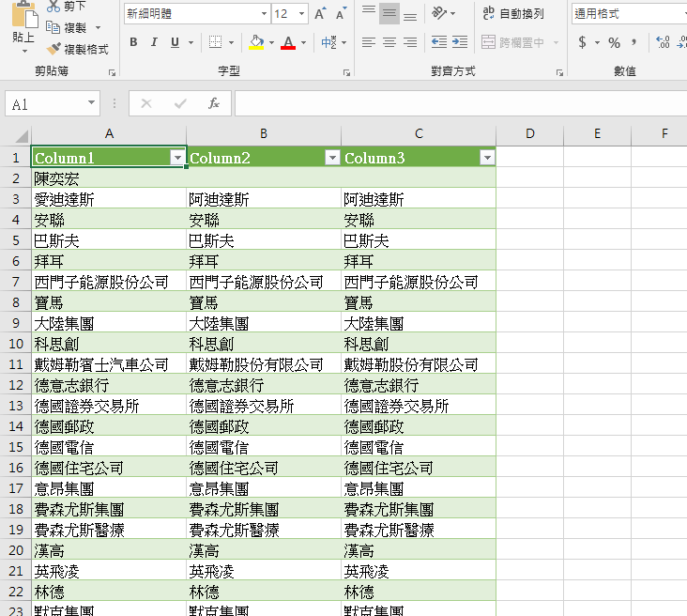Click the phonetic guide (中) icon
687x616 pixels.
tap(329, 42)
